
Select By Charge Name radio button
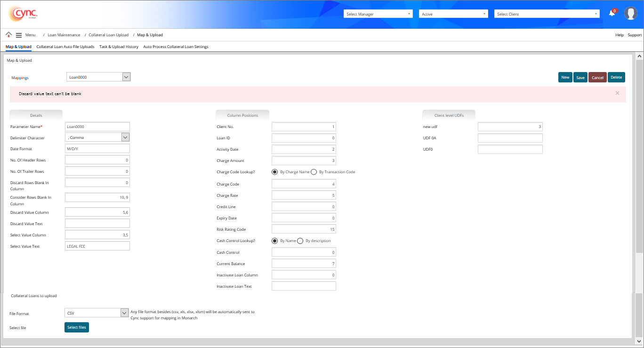(x=275, y=172)
